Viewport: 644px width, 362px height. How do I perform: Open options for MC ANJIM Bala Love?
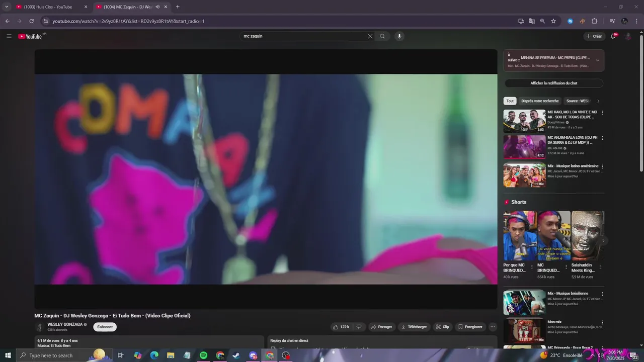tap(602, 138)
